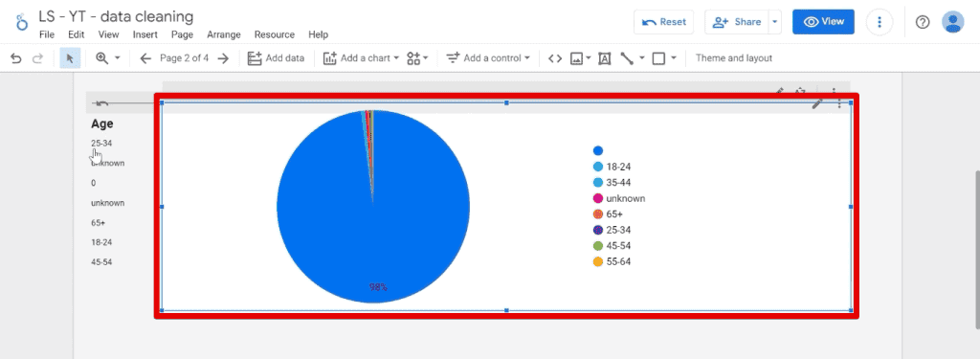Open the Add a control dropdown

(488, 58)
